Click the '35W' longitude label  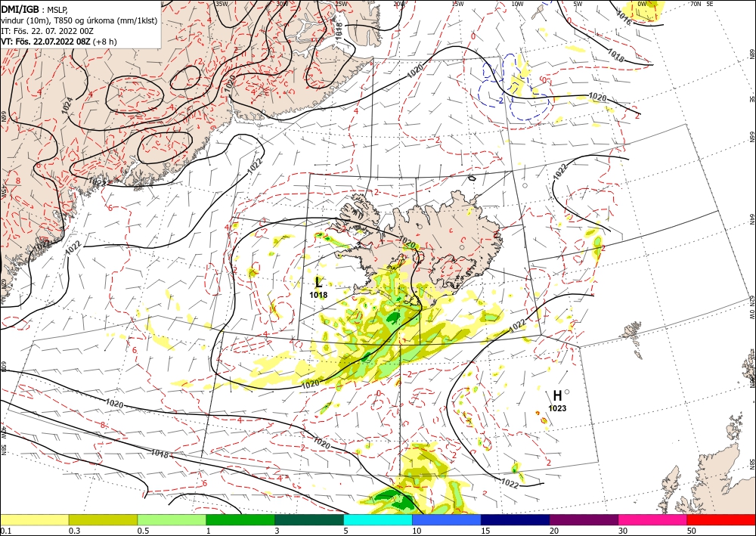[x=222, y=3]
